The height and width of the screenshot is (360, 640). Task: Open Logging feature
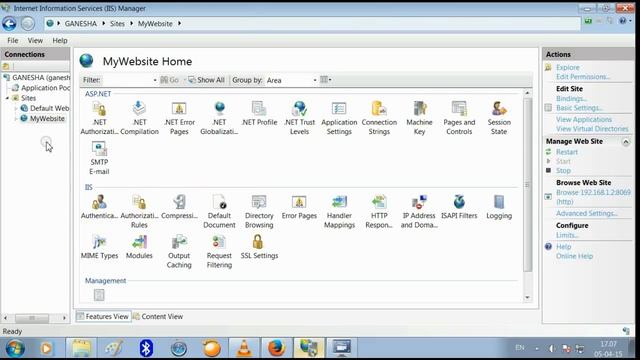[x=499, y=207]
